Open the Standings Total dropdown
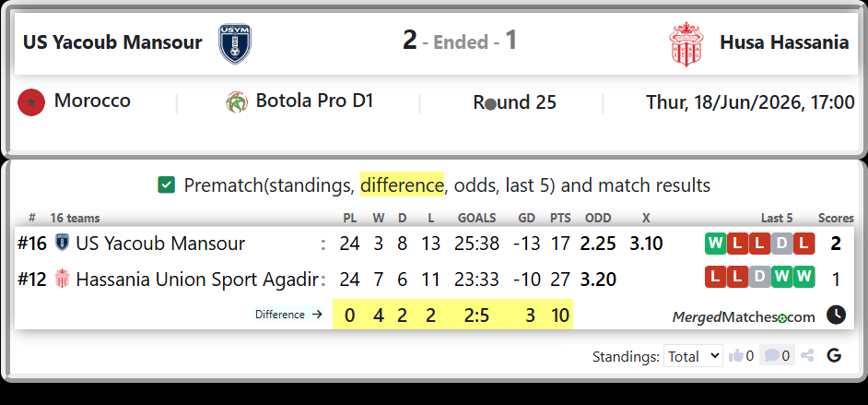The height and width of the screenshot is (405, 868). [x=693, y=356]
